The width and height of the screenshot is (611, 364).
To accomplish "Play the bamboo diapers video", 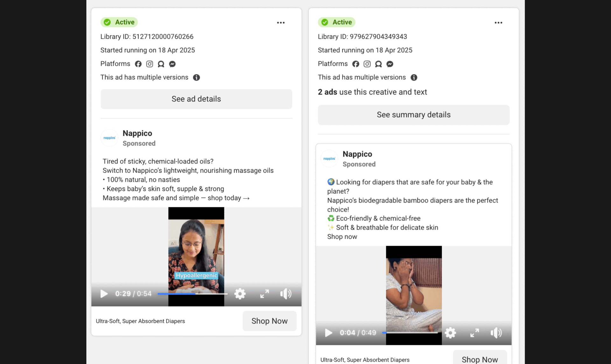I will pyautogui.click(x=328, y=333).
